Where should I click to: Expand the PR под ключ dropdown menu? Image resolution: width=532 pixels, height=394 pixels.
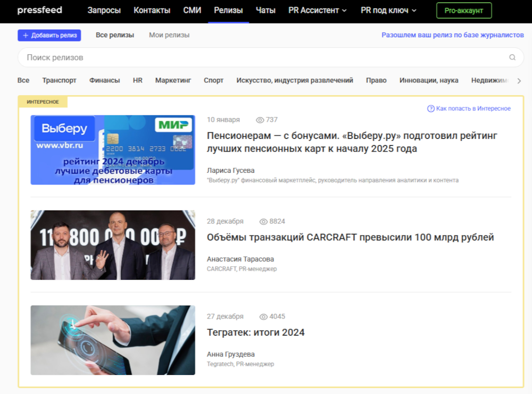click(388, 11)
